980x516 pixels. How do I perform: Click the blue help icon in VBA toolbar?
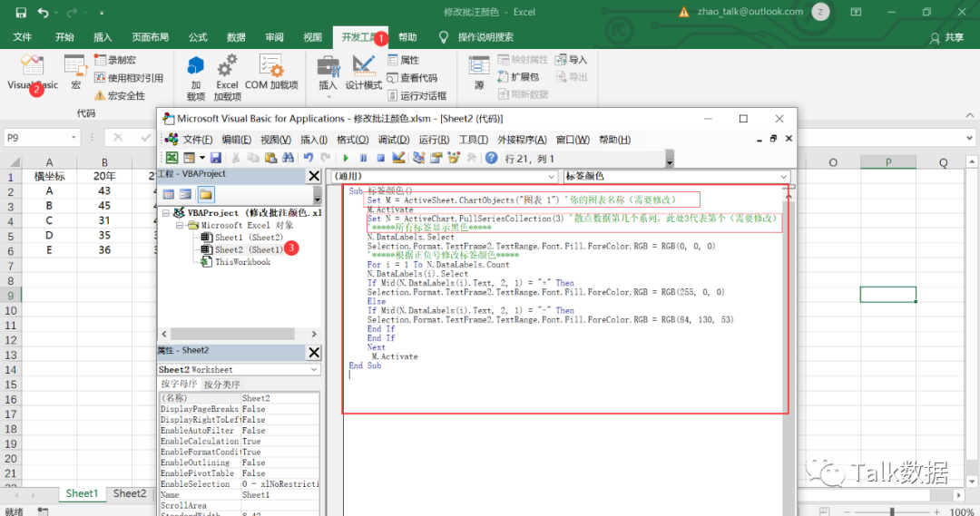[492, 158]
